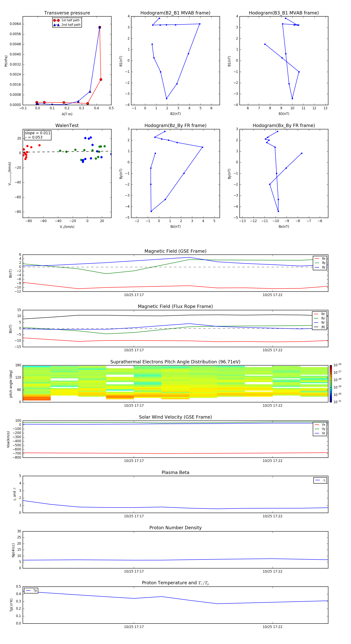Screen dimensions: 351x644
Task: Click the pitch angle distribution colorbar
Action: tap(331, 383)
